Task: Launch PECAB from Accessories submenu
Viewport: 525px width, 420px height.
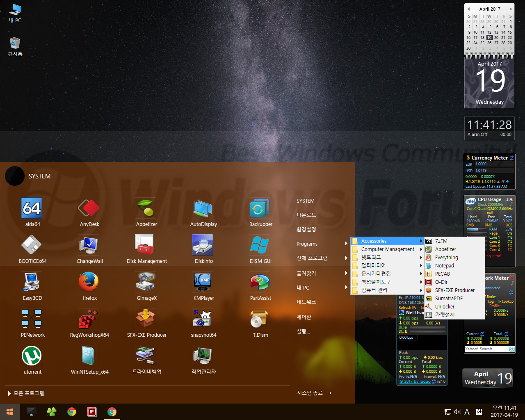Action: click(454, 274)
